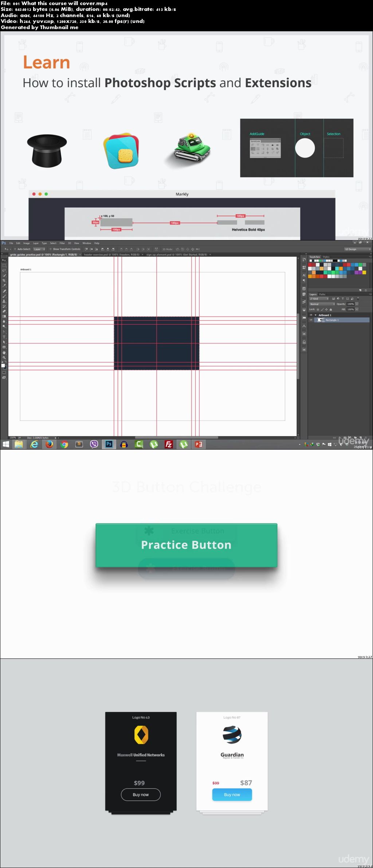Select the Rectangular Marquee tool
This screenshot has width=373, height=868.
[4, 265]
